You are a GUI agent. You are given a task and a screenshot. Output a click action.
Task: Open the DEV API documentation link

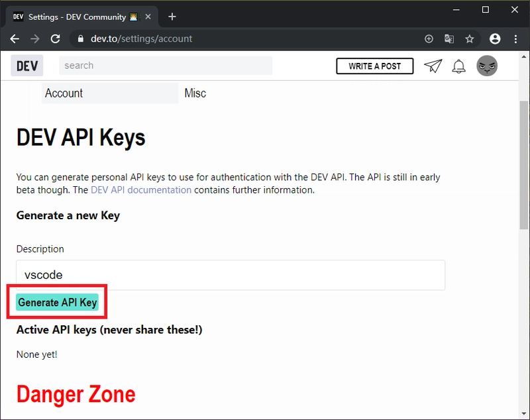(x=141, y=190)
